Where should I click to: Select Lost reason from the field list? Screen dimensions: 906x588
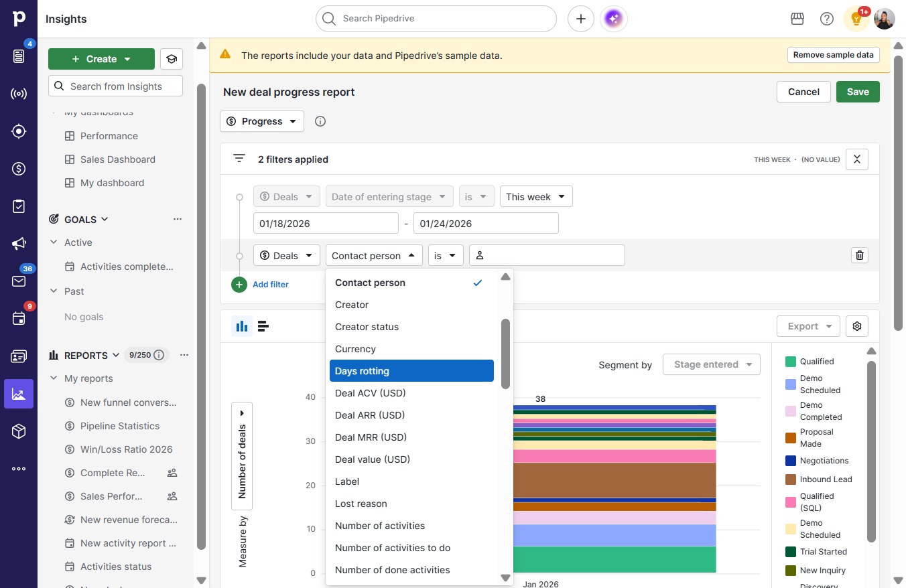point(411,504)
